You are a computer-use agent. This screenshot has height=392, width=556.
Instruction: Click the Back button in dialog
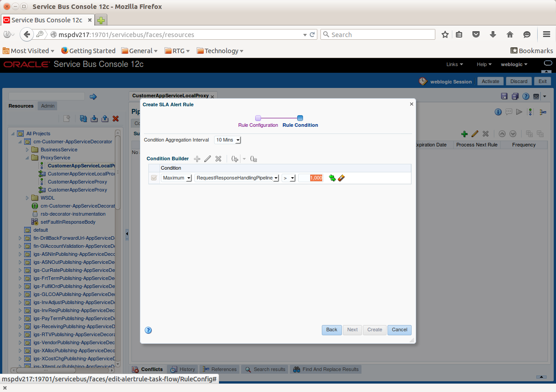(x=332, y=330)
